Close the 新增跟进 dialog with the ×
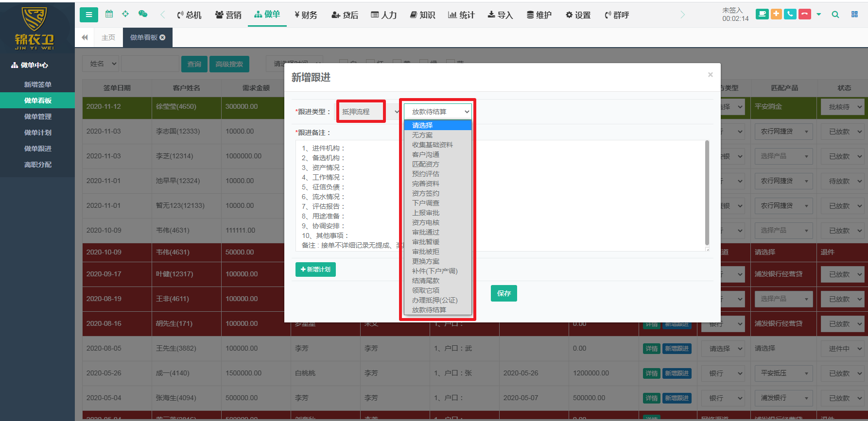 tap(711, 75)
